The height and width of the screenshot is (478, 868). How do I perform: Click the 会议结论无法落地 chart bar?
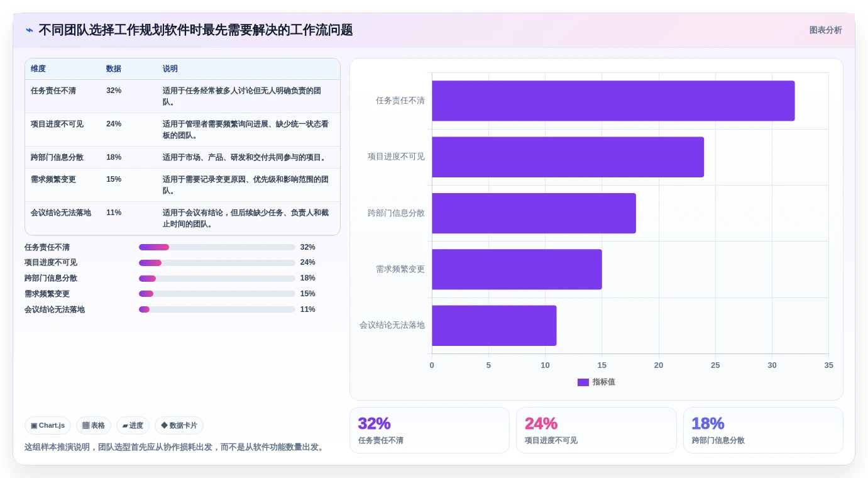pos(494,325)
